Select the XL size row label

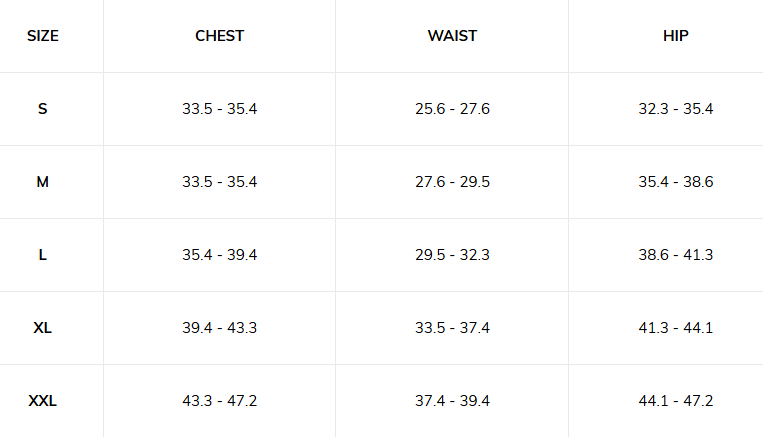point(42,328)
